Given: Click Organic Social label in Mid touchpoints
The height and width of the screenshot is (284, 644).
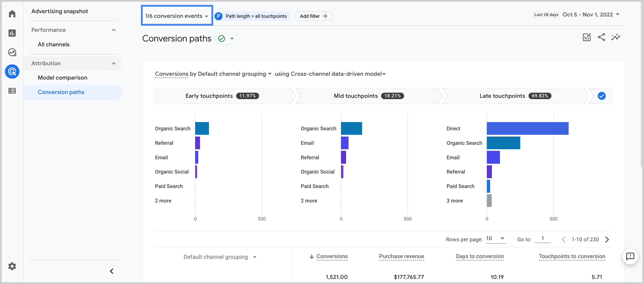Looking at the screenshot, I should pyautogui.click(x=318, y=172).
